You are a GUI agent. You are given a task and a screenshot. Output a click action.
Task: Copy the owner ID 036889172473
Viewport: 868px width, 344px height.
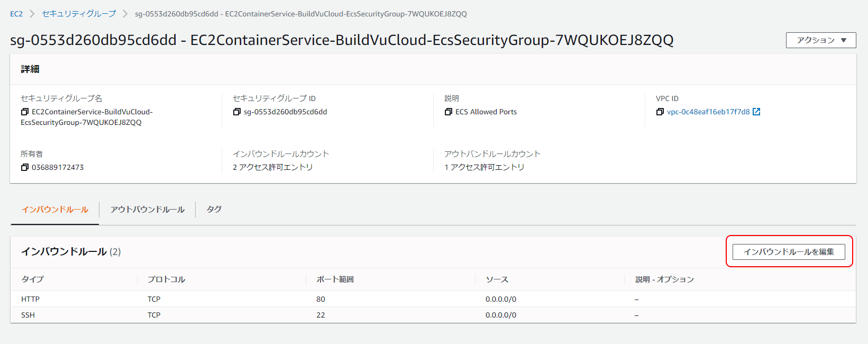tap(25, 167)
